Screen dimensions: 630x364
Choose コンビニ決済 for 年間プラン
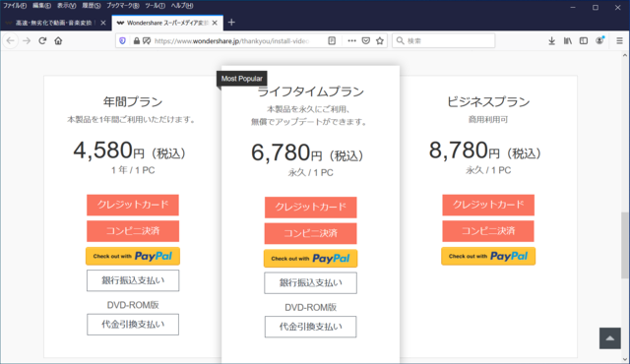133,231
